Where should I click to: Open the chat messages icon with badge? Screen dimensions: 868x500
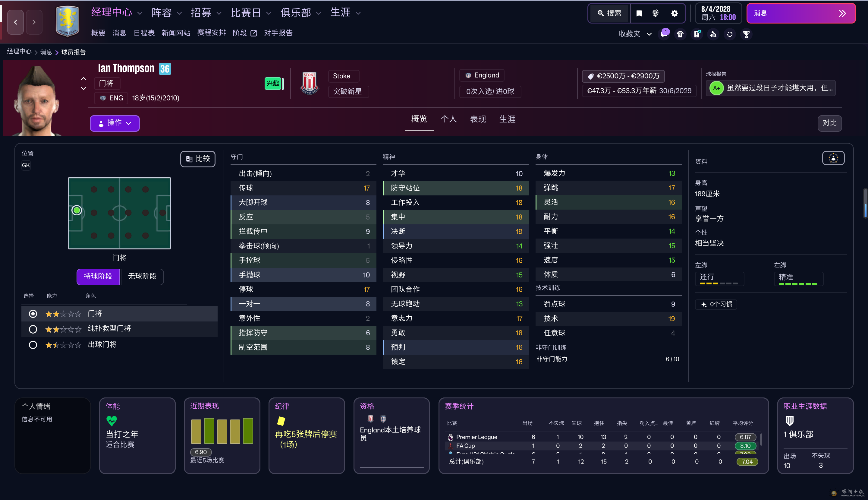[664, 34]
